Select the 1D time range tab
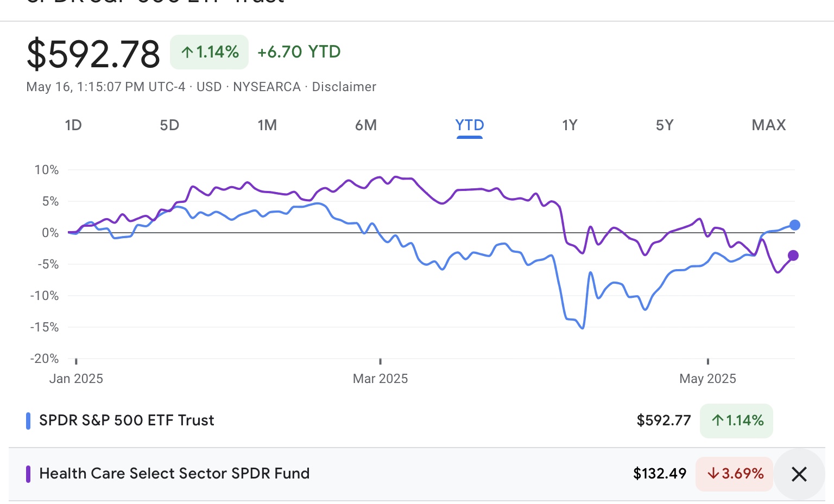This screenshot has width=834, height=504. tap(73, 125)
